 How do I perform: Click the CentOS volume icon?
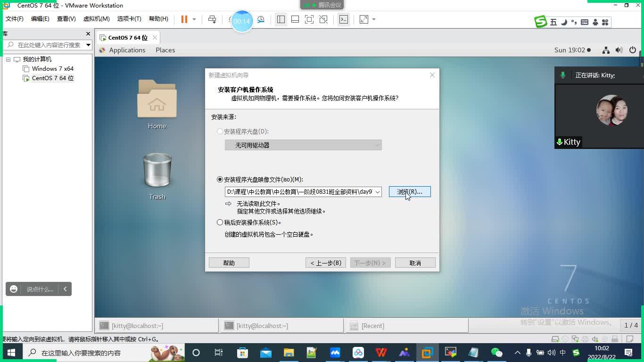pyautogui.click(x=619, y=50)
